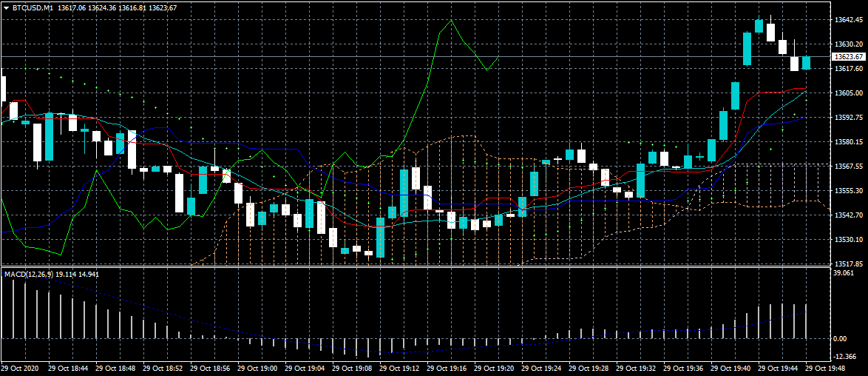The width and height of the screenshot is (868, 376).
Task: Click the 29 Oct 18:56 time label
Action: (210, 369)
